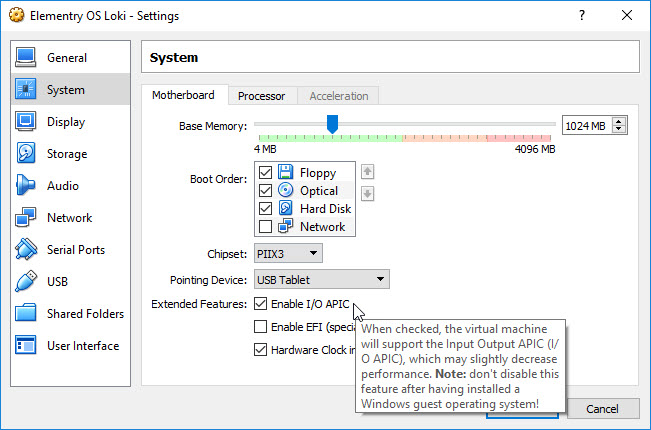
Task: Toggle Hardware Clock checkbox
Action: [x=260, y=349]
